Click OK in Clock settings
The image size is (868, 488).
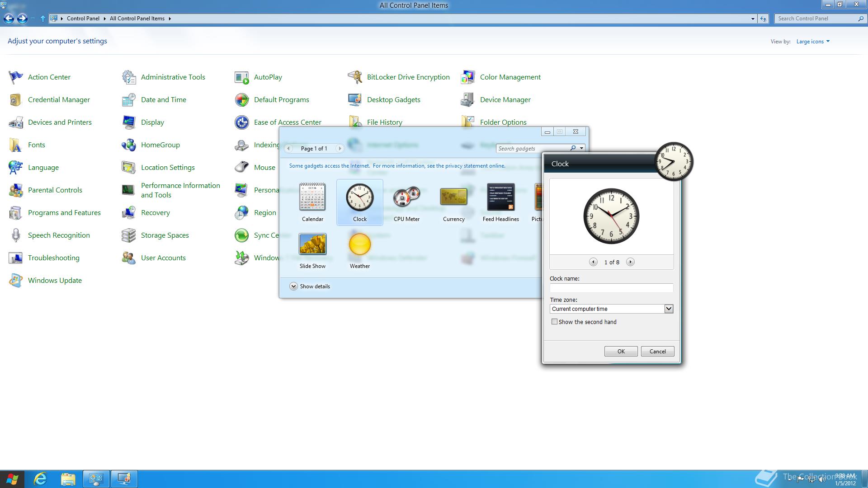621,352
